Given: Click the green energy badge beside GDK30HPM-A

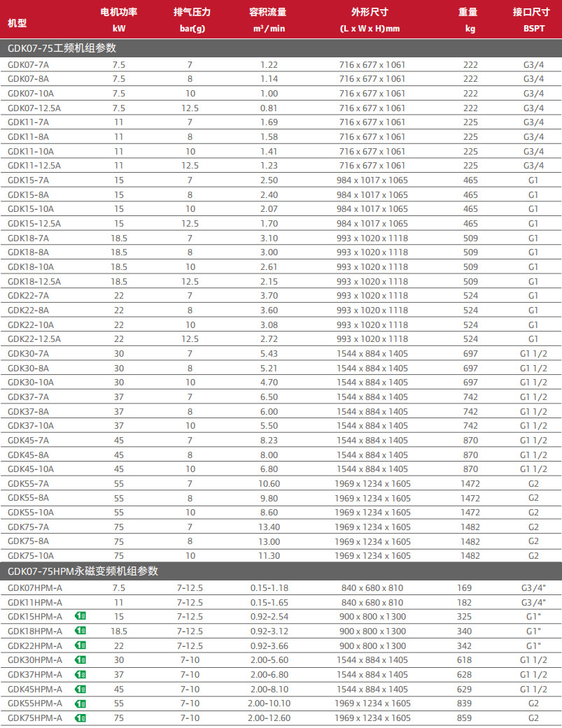Looking at the screenshot, I should pos(81,660).
